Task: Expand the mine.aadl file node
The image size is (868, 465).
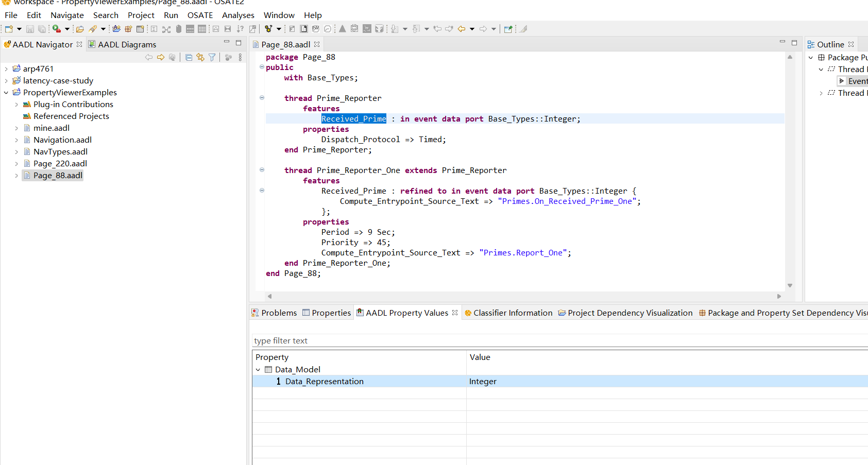Action: click(x=16, y=128)
